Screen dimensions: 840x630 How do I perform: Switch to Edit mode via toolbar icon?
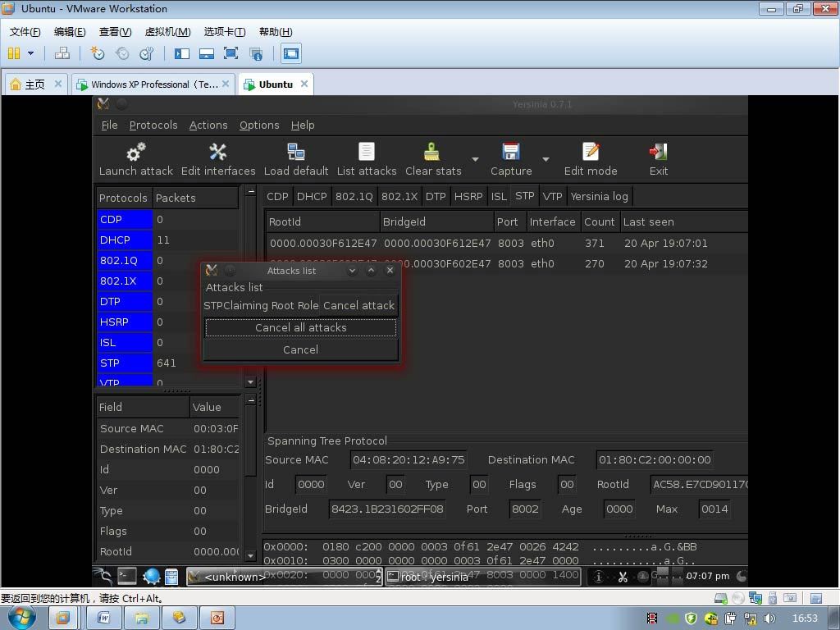point(590,153)
